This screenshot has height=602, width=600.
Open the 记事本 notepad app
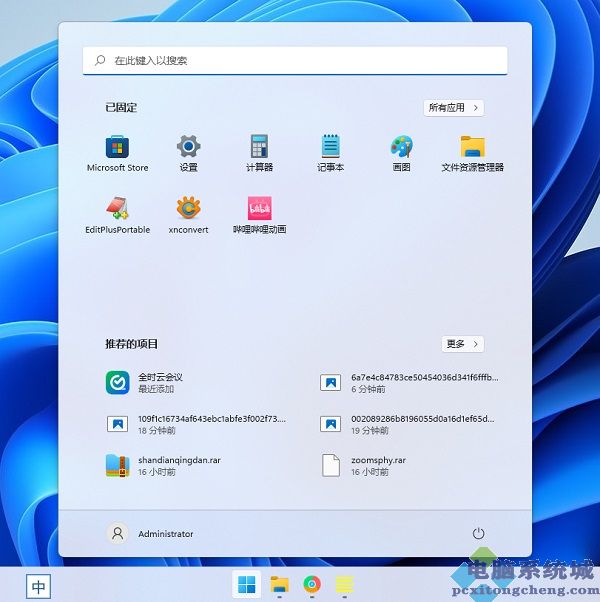331,154
